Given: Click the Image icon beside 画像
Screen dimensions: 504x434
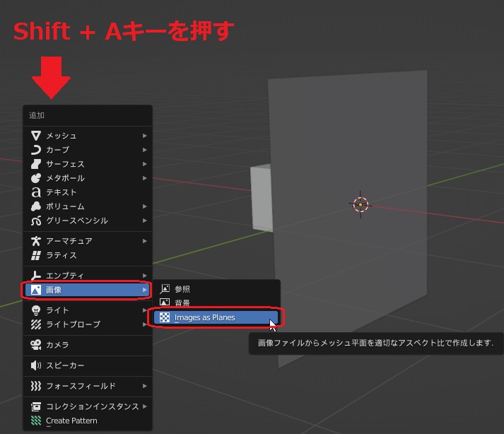Looking at the screenshot, I should [x=36, y=290].
